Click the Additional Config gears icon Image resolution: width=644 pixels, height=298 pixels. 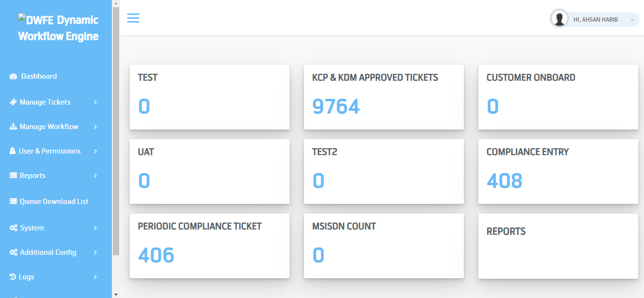point(13,252)
